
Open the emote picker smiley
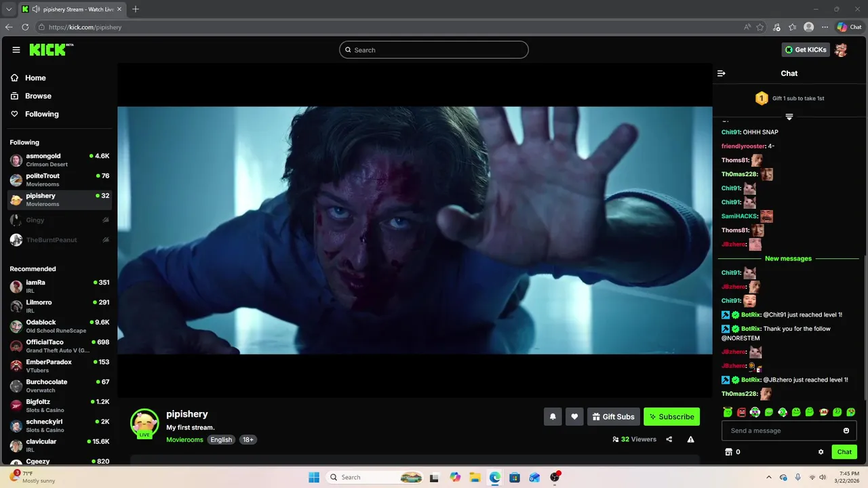846,430
